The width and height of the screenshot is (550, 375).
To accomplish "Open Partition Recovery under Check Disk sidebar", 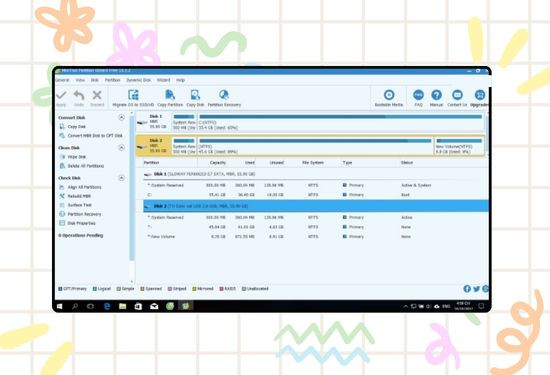I will [x=80, y=214].
